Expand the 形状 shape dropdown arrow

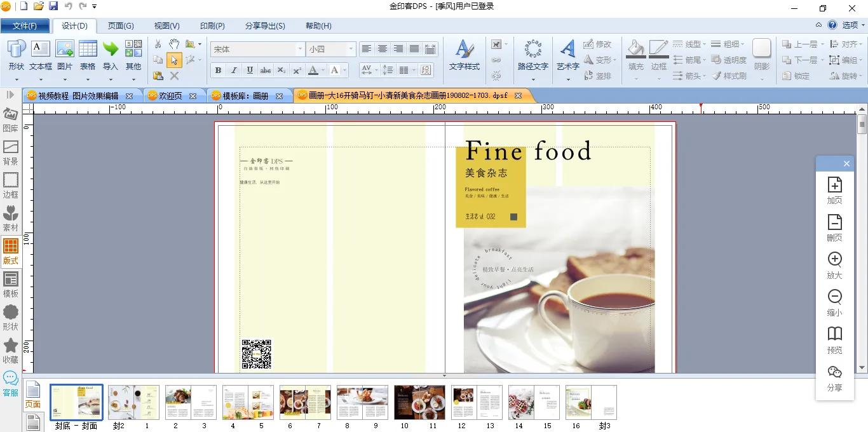(17, 80)
